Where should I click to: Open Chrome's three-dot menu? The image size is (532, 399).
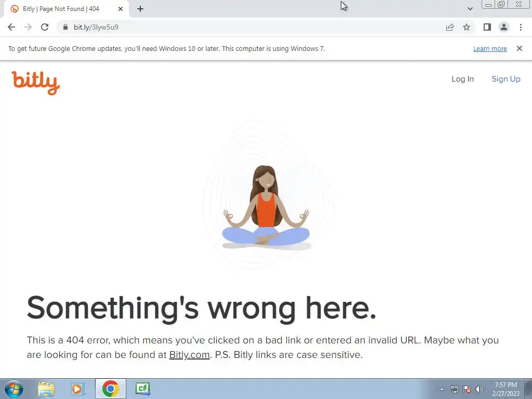point(521,27)
